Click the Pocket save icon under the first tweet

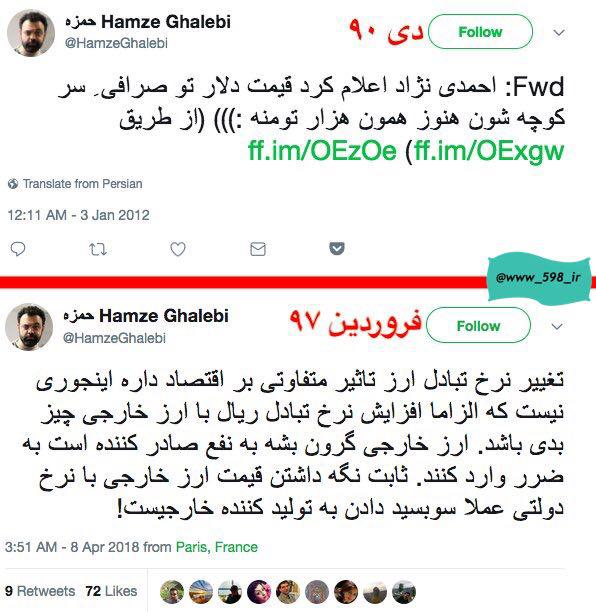(x=337, y=248)
